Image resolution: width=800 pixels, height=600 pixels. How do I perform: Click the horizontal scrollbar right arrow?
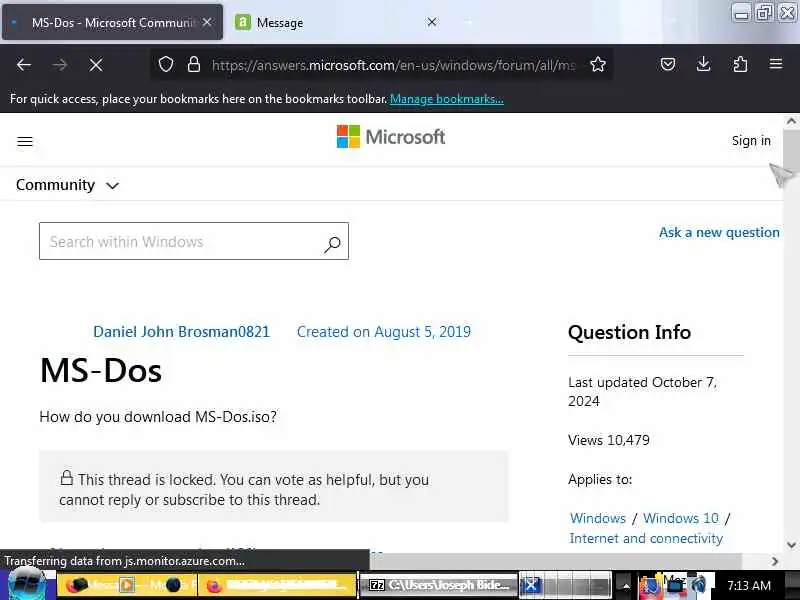(775, 561)
